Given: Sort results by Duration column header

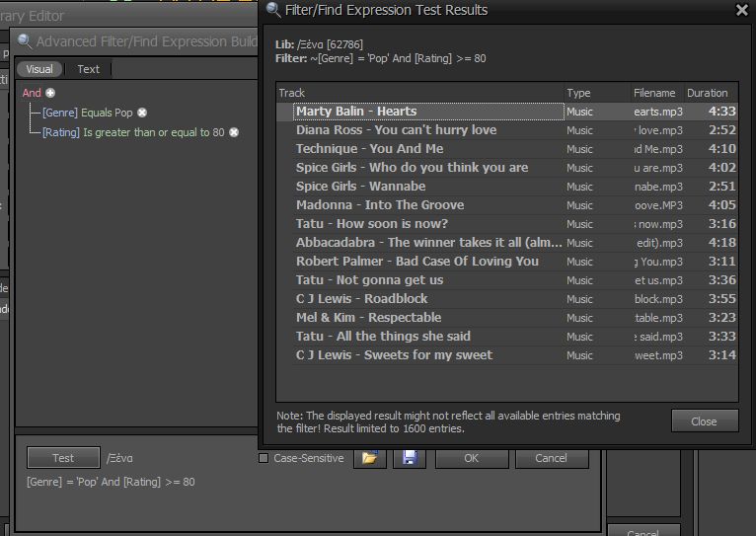Looking at the screenshot, I should click(708, 93).
